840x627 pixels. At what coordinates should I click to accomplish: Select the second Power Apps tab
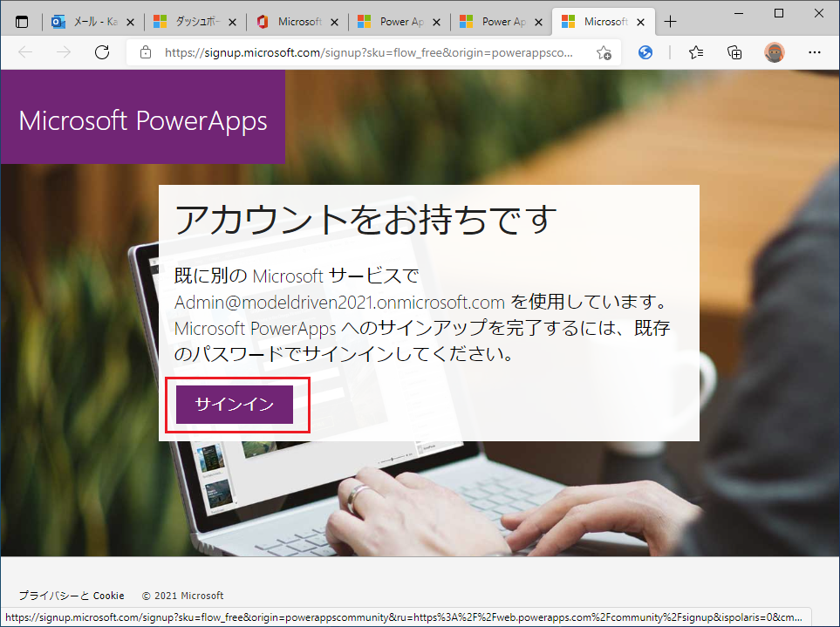[501, 22]
